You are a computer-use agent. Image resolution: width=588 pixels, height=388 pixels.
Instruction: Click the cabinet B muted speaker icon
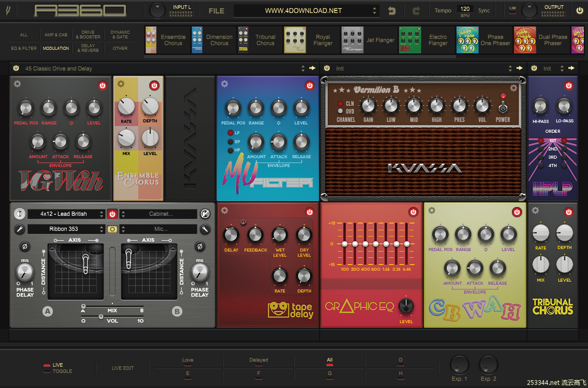click(x=205, y=214)
